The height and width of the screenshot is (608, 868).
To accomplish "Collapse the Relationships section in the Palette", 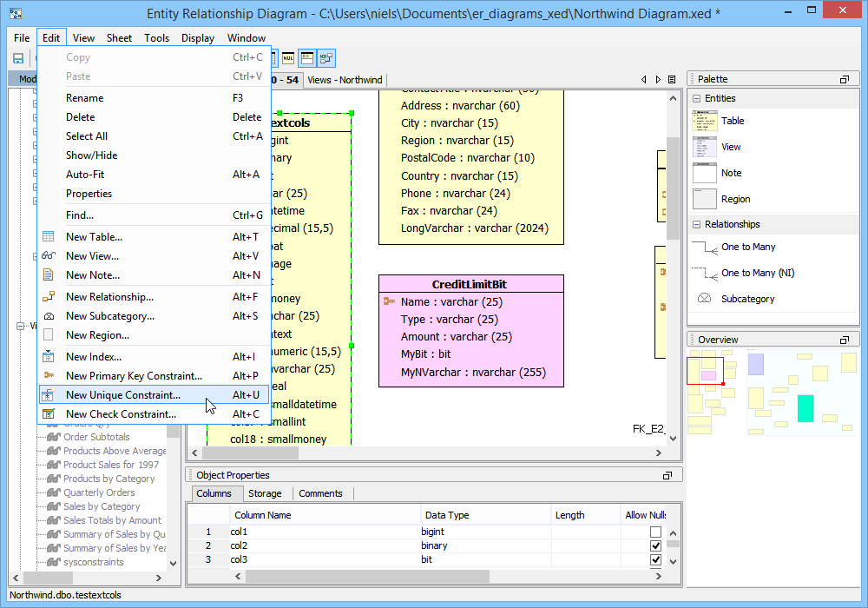I will point(697,225).
